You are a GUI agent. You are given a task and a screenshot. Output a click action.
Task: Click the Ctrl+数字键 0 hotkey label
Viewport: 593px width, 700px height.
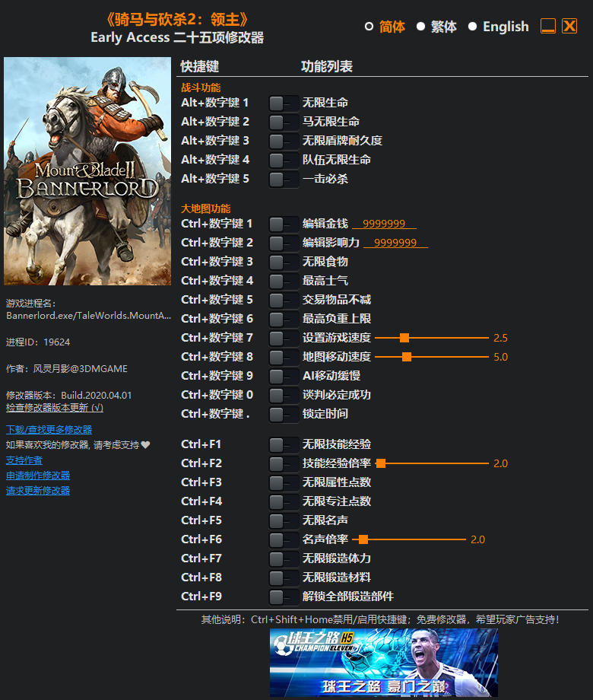(x=217, y=395)
